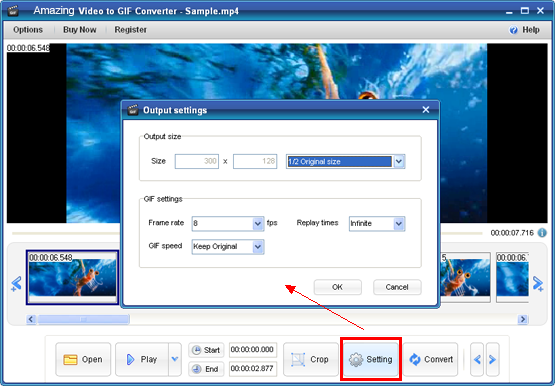Click the clapperboard icon in the Output settings title
555x386 pixels.
[133, 110]
